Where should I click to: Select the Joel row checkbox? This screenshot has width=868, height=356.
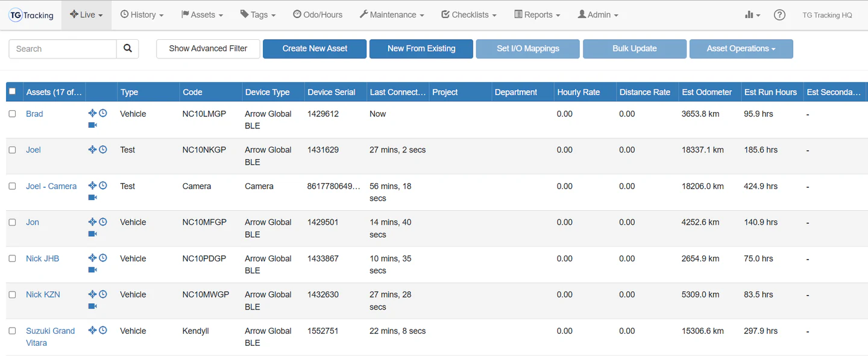point(12,150)
